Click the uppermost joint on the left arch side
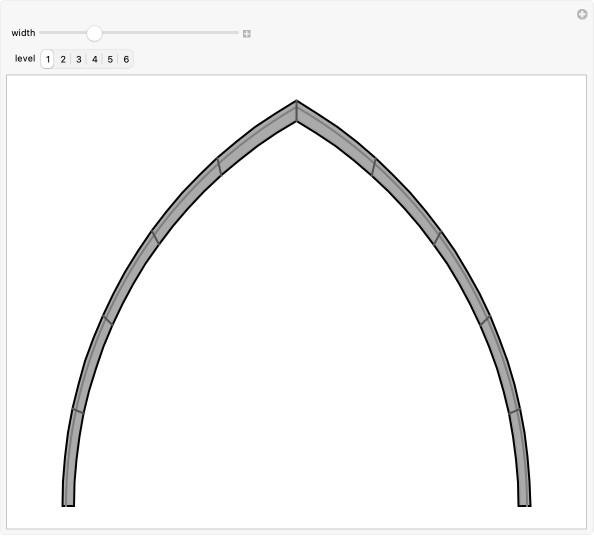 tap(219, 167)
